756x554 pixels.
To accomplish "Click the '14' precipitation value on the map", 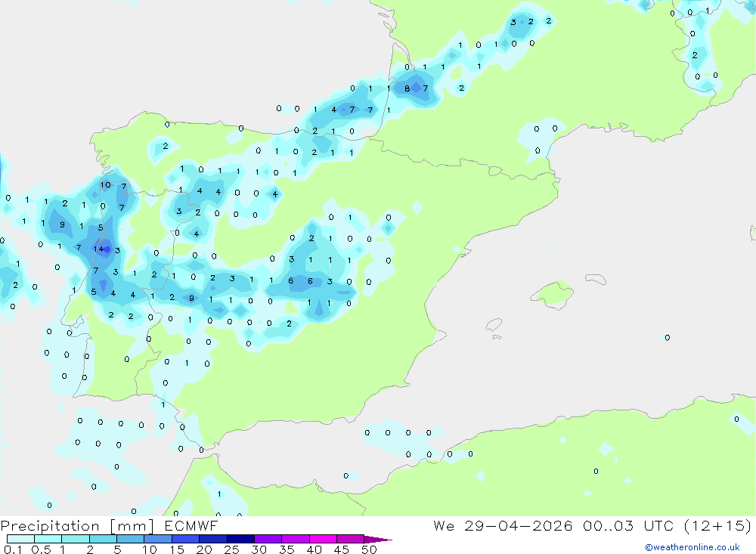I will (x=98, y=249).
